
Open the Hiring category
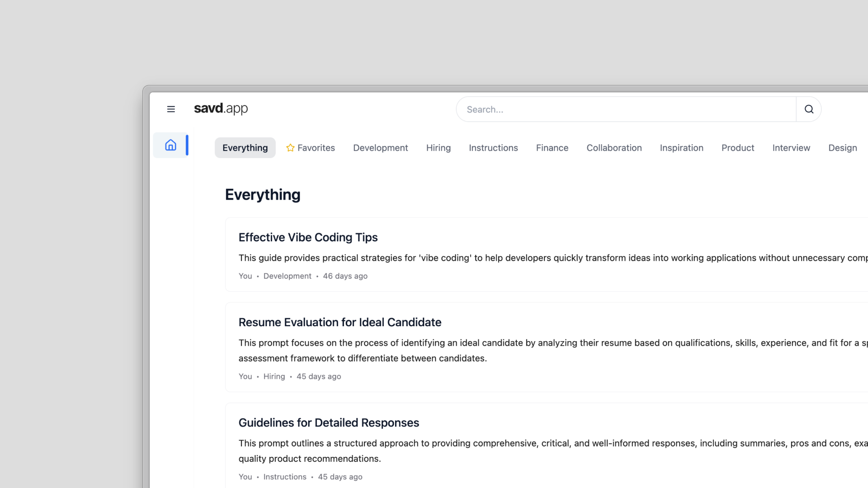[x=438, y=148]
